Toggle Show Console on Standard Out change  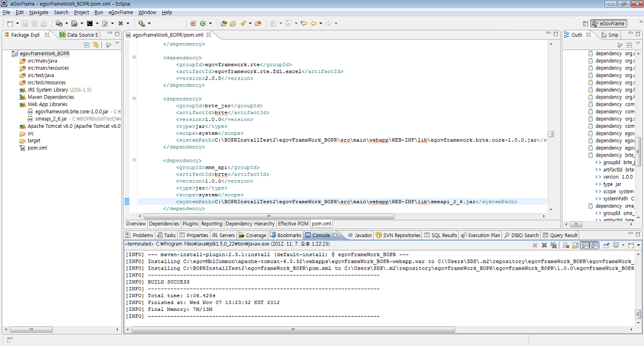point(585,245)
